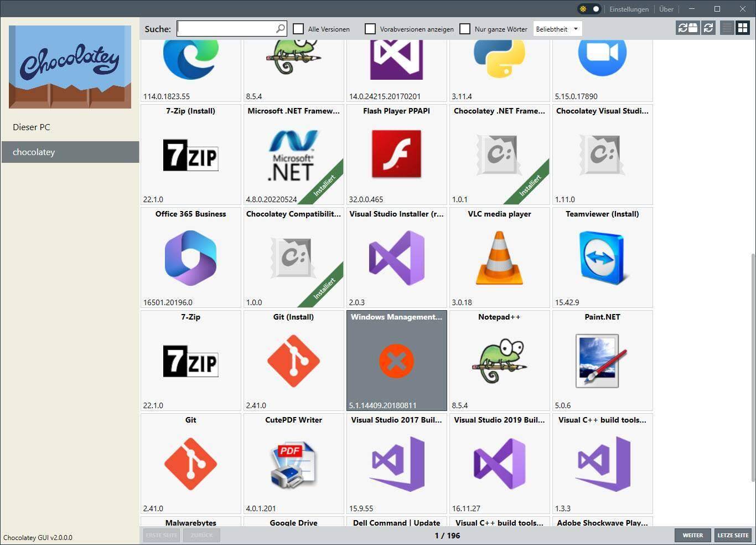
Task: Check 'Vorabversionen anzeigen' option
Action: [370, 29]
